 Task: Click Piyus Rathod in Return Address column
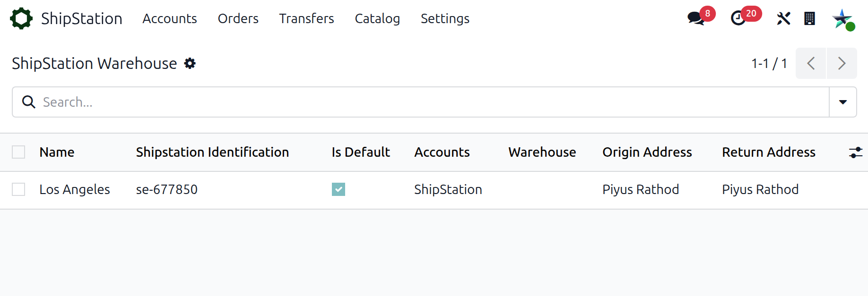click(x=760, y=189)
